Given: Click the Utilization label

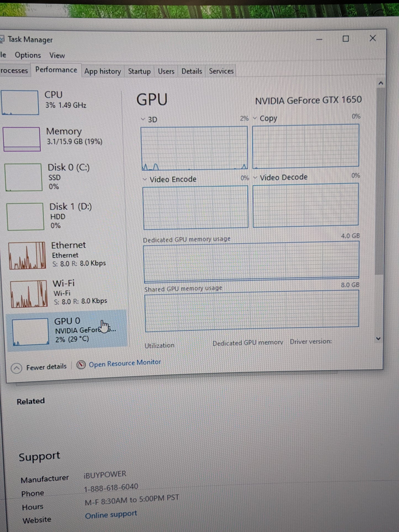Looking at the screenshot, I should (x=160, y=345).
